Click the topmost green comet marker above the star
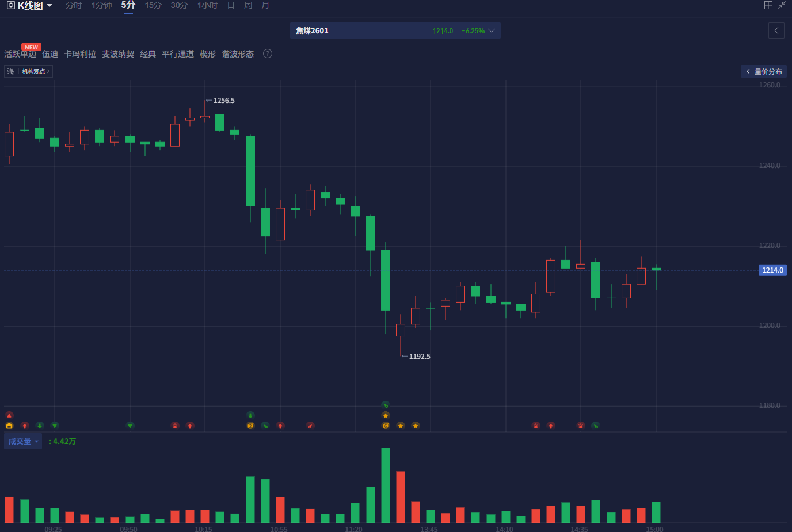Screen dimensions: 792x532 386,405
